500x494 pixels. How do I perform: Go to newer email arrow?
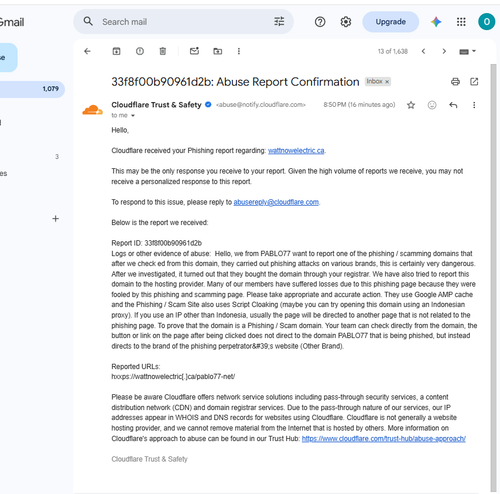423,51
